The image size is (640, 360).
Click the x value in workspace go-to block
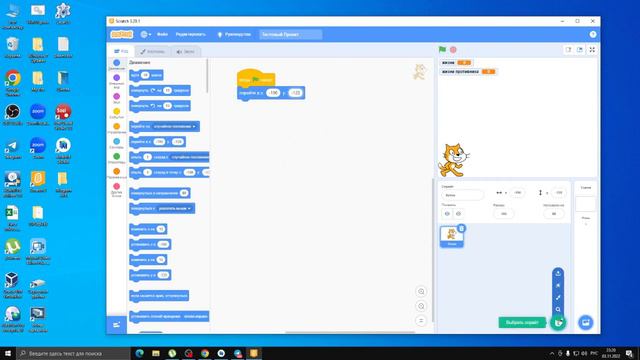point(273,93)
